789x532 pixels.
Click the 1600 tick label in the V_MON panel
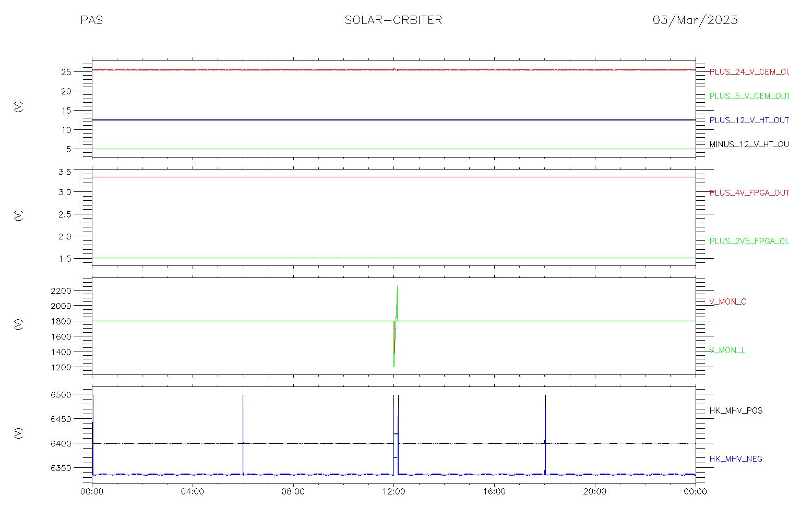point(61,337)
